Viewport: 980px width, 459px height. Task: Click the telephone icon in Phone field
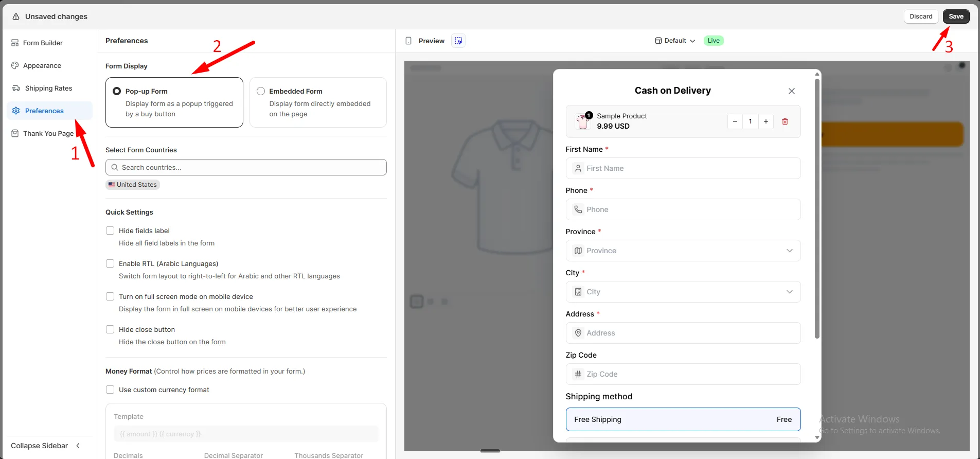click(x=578, y=209)
